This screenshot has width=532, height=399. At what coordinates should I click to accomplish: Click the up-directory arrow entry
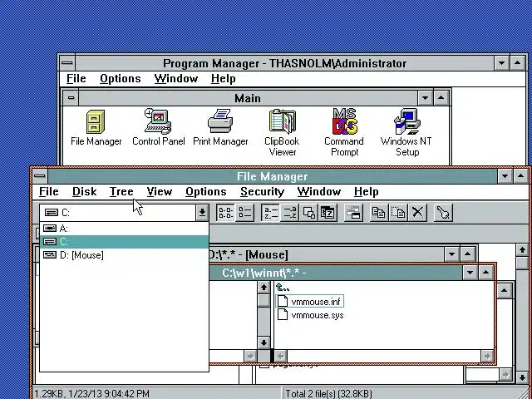pyautogui.click(x=283, y=288)
